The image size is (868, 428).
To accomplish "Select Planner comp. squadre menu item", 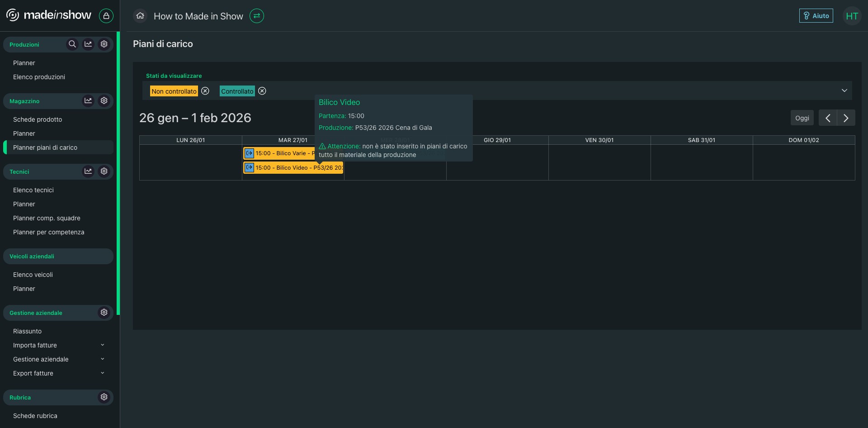I will (47, 218).
